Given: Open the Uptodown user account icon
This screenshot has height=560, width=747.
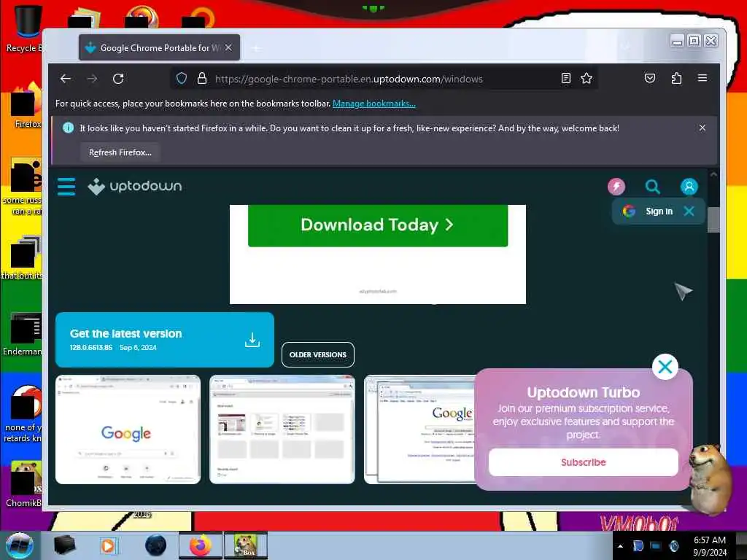Looking at the screenshot, I should click(689, 186).
